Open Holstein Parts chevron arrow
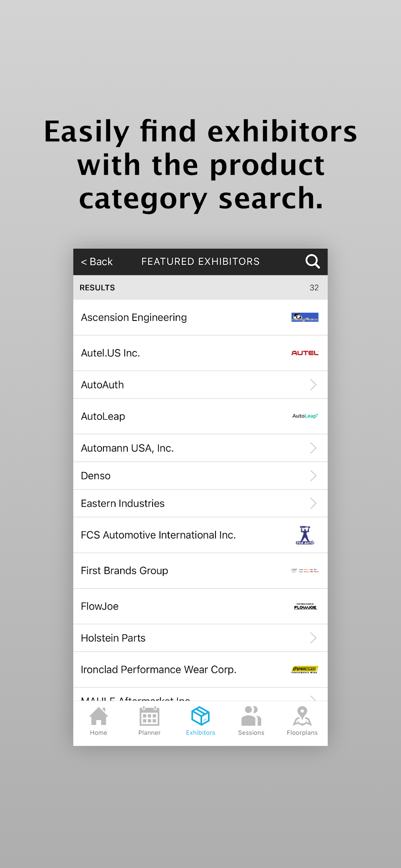This screenshot has height=868, width=401. click(313, 638)
